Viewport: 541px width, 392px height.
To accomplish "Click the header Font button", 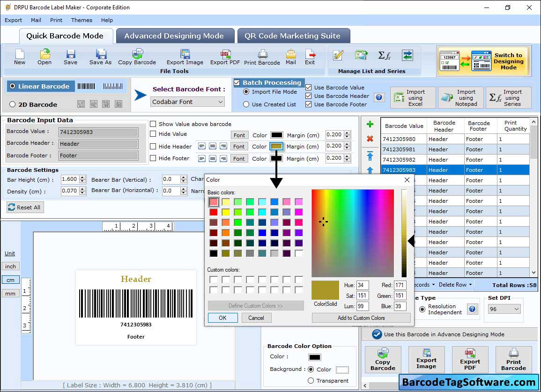I will (x=239, y=146).
